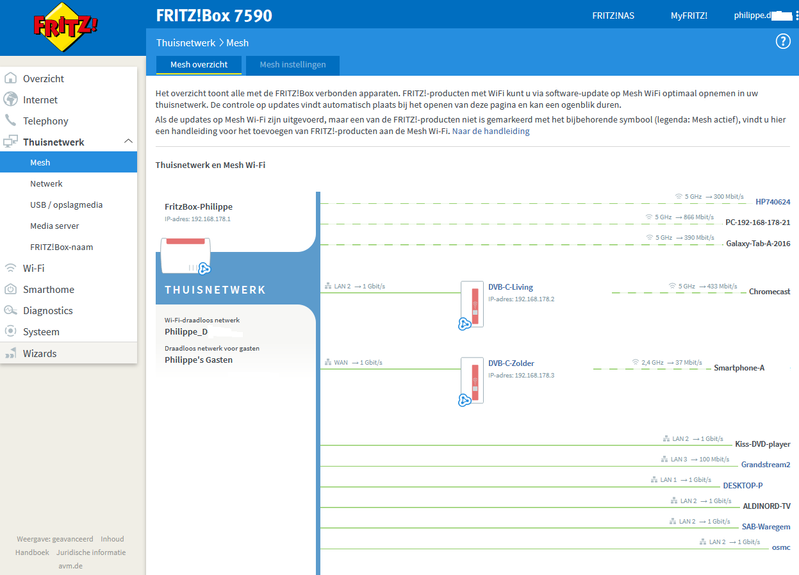This screenshot has height=575, width=799.
Task: Click the Telephony phone icon in sidebar
Action: pyautogui.click(x=11, y=121)
